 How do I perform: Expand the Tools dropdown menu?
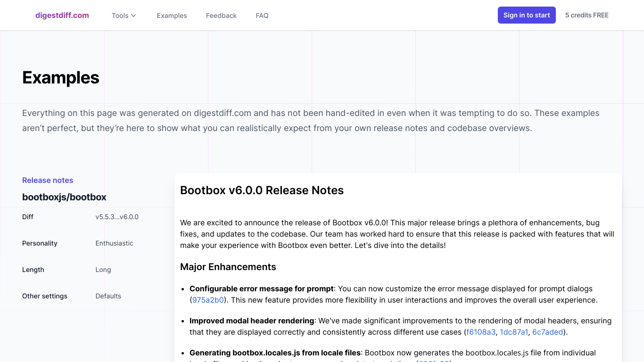(124, 16)
